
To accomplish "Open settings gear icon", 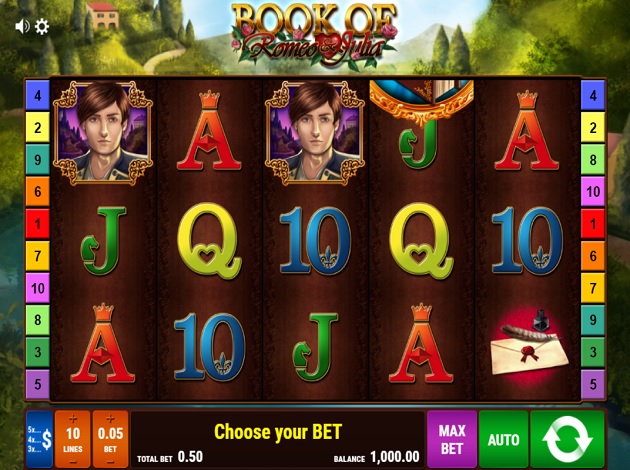I will point(42,27).
